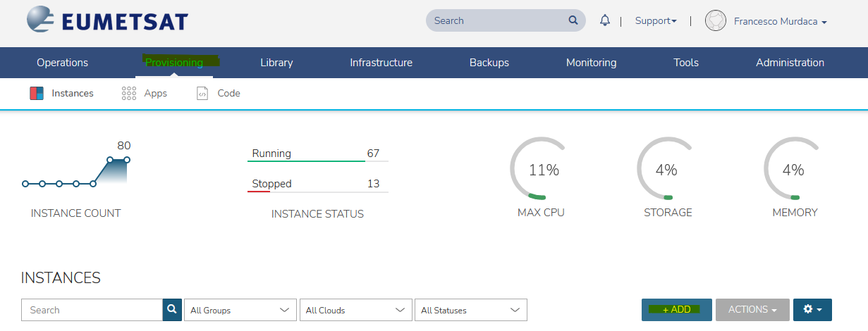Click the Instances icon in the sub-navigation

point(37,93)
